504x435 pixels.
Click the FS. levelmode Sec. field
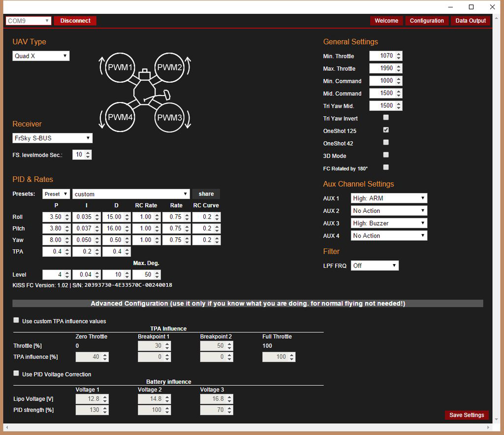(82, 155)
